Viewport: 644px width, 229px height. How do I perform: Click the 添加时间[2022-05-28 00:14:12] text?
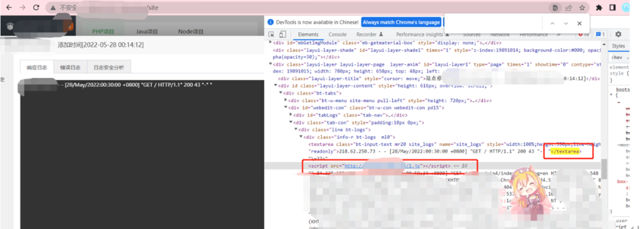pos(101,45)
